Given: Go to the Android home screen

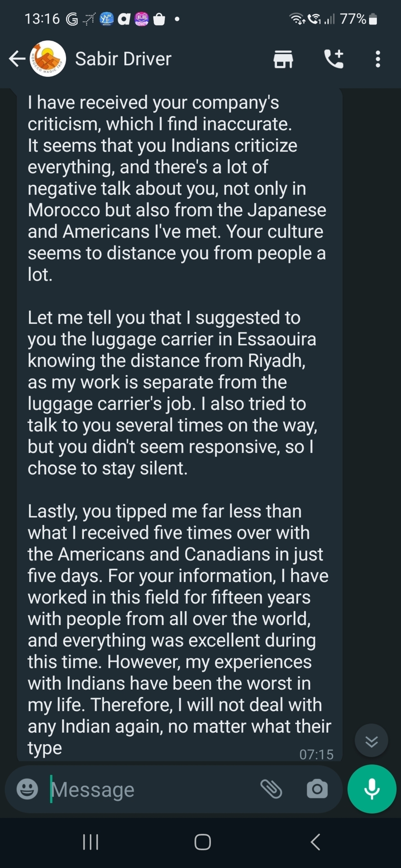Looking at the screenshot, I should coord(202,842).
